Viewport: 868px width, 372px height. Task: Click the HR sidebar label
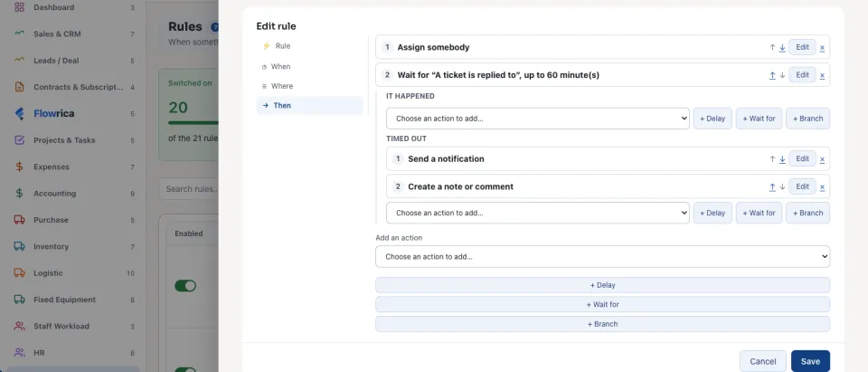[x=39, y=353]
